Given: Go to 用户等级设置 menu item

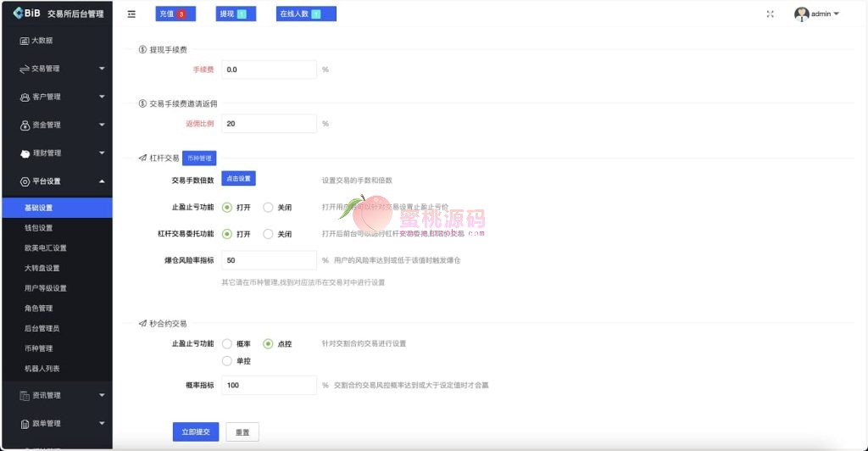Looking at the screenshot, I should 46,288.
